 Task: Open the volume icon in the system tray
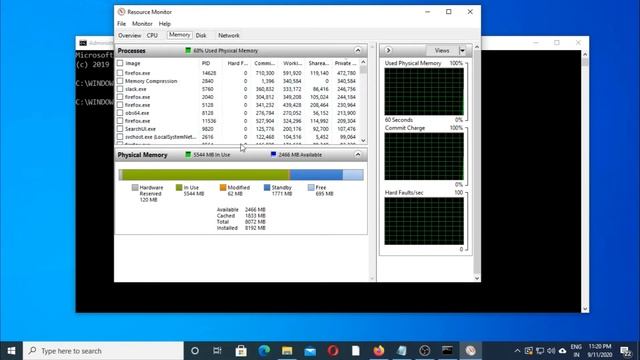pyautogui.click(x=551, y=351)
